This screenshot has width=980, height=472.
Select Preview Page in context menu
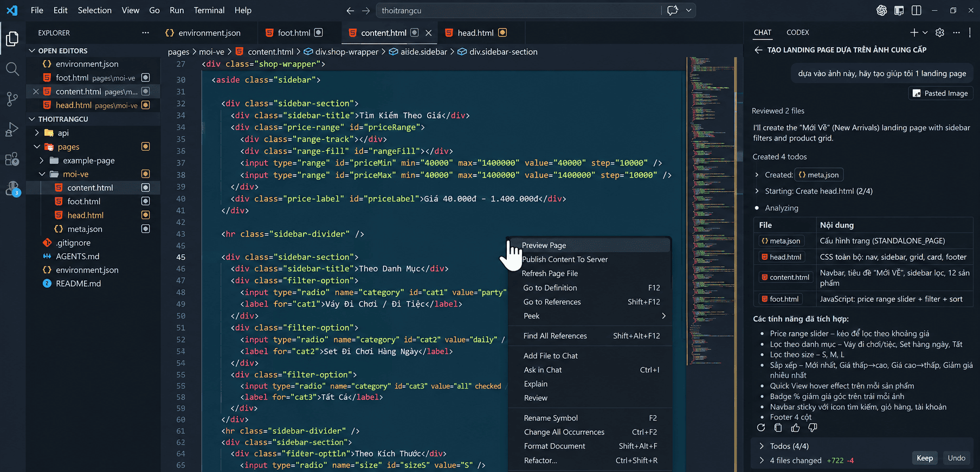(x=590, y=245)
